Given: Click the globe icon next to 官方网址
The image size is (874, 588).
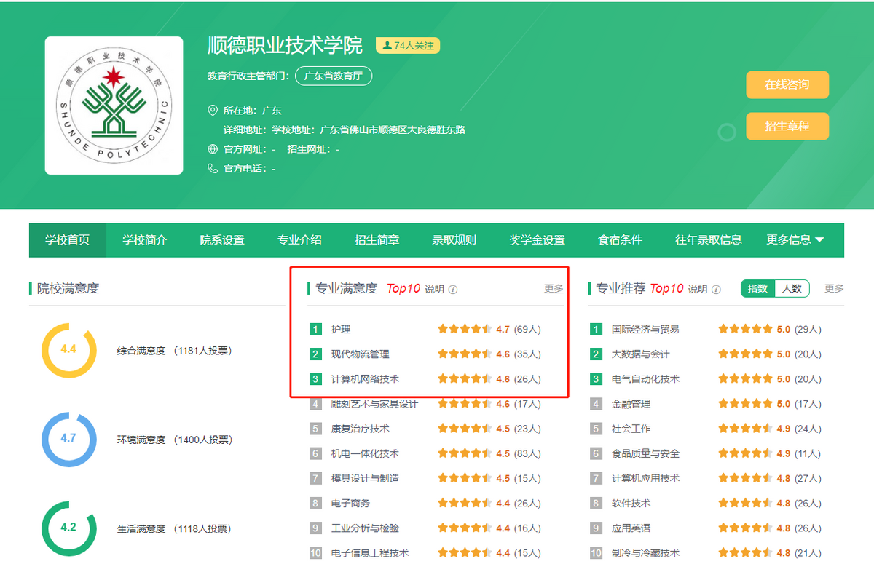Looking at the screenshot, I should [x=213, y=149].
